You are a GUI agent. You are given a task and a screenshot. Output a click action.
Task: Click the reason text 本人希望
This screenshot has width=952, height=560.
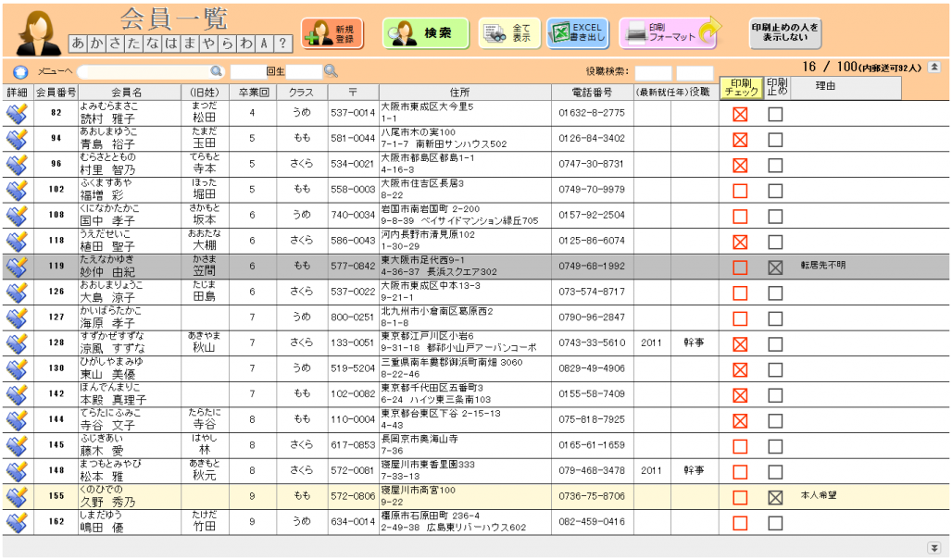coord(819,495)
